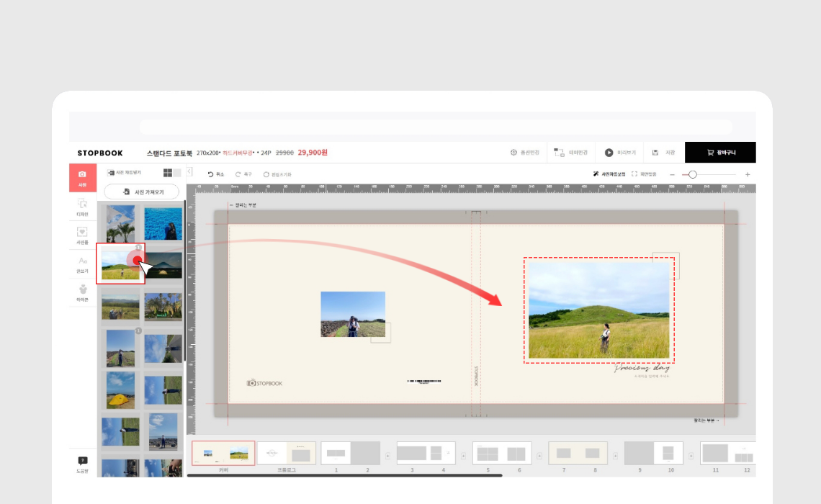Select the 프롤로그 page thumbnail
This screenshot has height=504, width=821.
(x=287, y=454)
